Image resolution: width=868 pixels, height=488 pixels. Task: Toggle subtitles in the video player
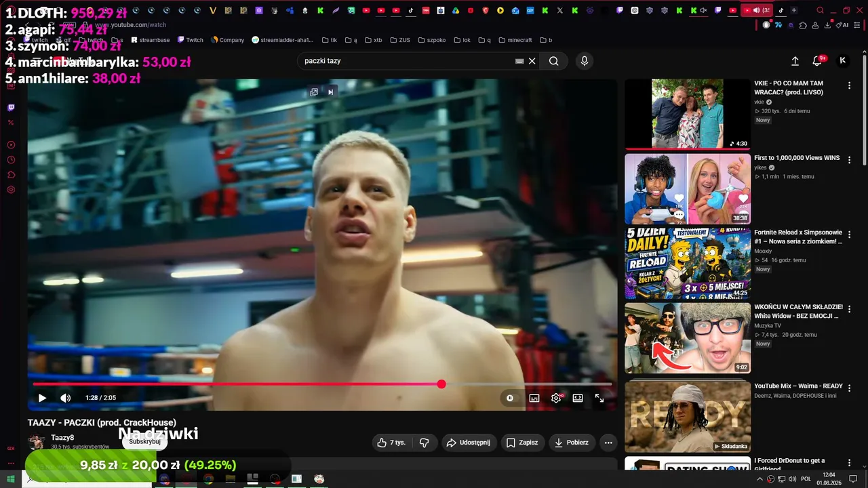pyautogui.click(x=534, y=398)
